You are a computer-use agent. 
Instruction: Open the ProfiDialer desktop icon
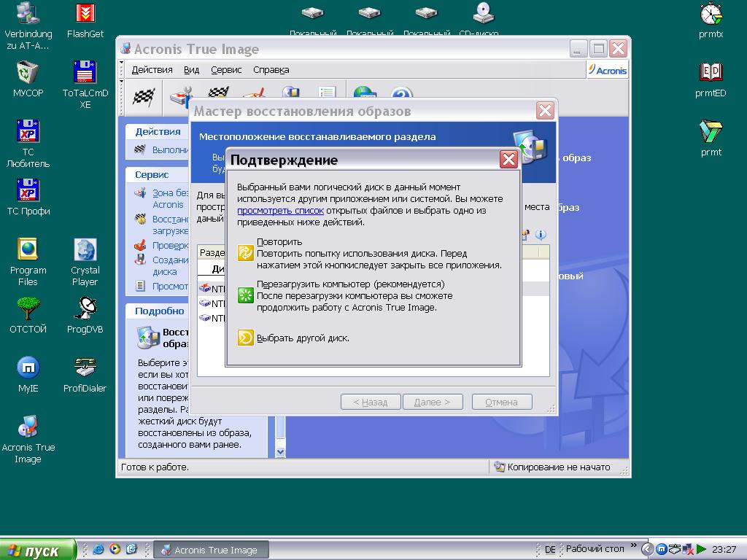85,374
